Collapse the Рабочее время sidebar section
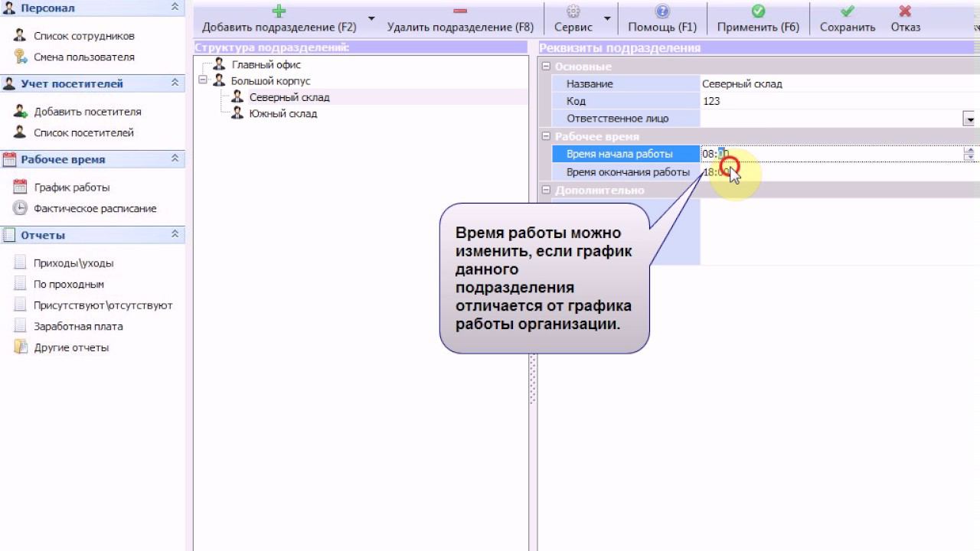This screenshot has height=551, width=980. tap(175, 159)
